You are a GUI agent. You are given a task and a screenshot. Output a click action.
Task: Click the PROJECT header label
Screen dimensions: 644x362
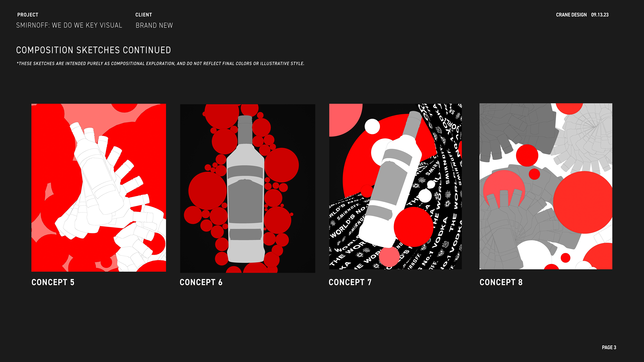pyautogui.click(x=28, y=15)
